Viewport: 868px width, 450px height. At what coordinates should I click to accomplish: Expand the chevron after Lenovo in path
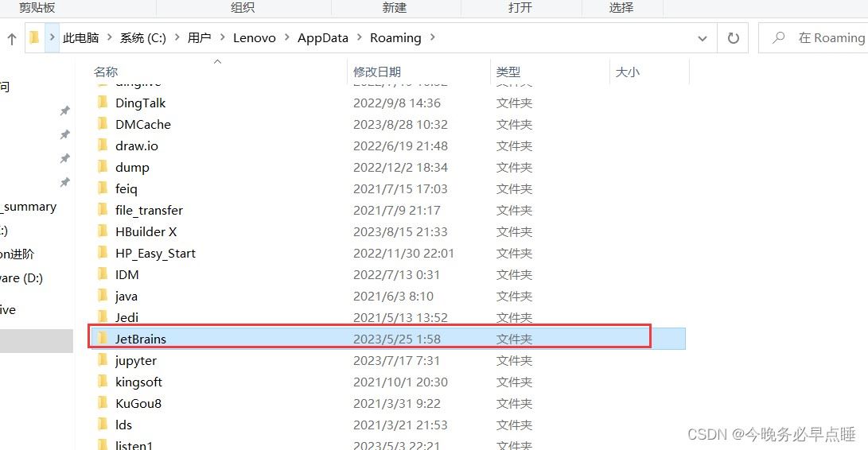[286, 37]
